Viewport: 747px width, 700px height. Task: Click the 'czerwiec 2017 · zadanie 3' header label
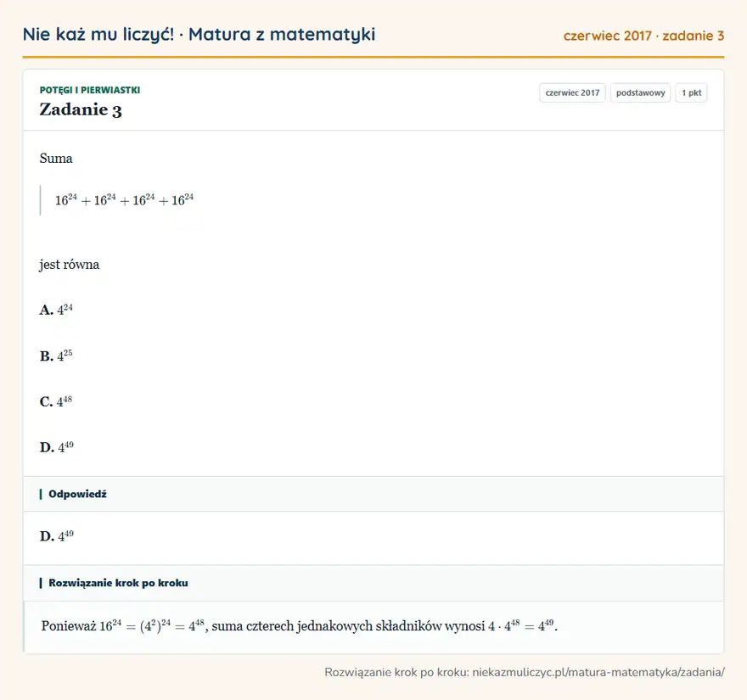pos(643,36)
